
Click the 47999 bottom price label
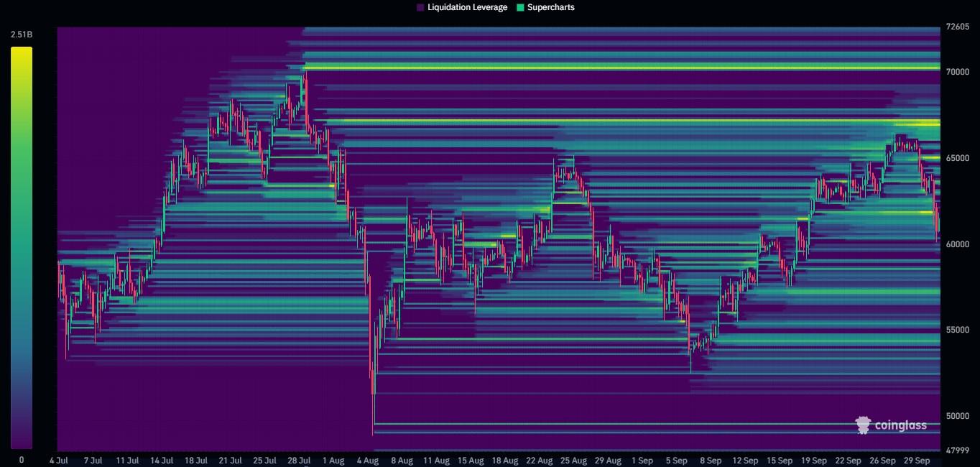(956, 449)
